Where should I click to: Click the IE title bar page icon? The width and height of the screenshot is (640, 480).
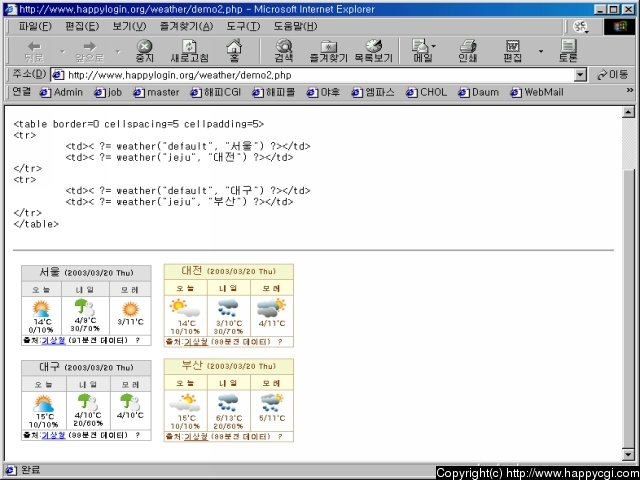(10, 9)
